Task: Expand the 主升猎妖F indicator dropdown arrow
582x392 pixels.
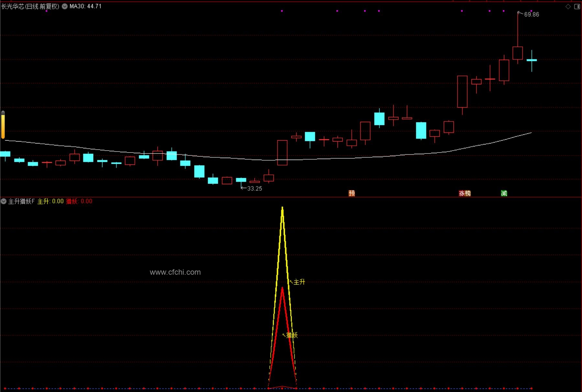Action: tap(4, 201)
